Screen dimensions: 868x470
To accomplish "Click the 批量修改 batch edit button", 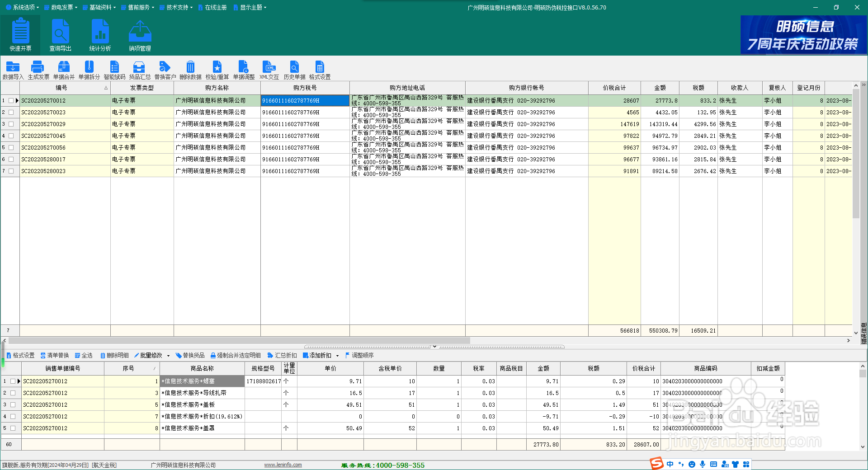I will pos(148,356).
